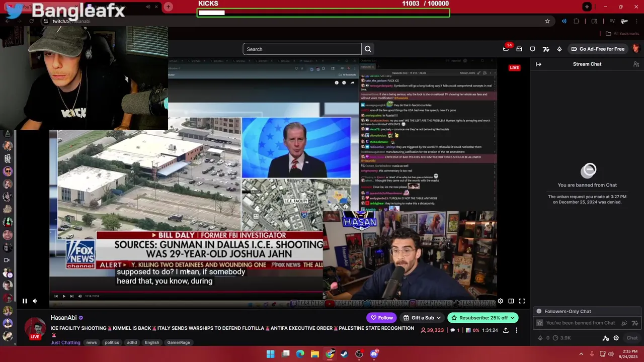
Task: Open the Chrome three-dot menu
Action: 636,21
